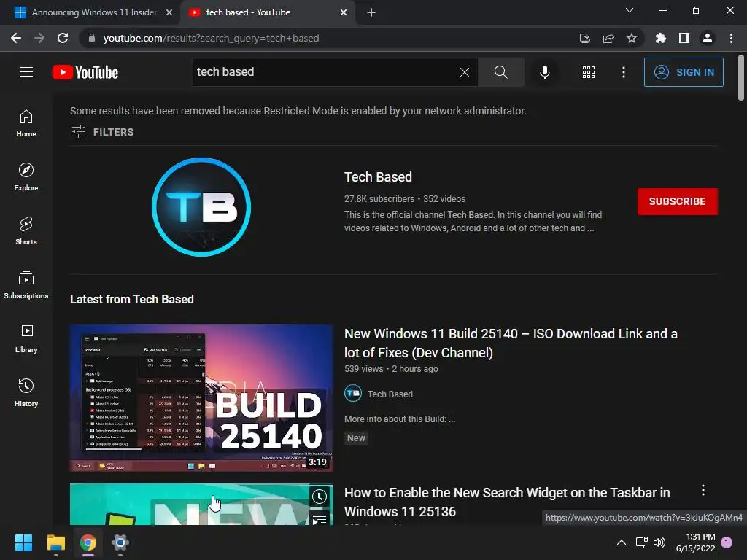The image size is (747, 560).
Task: Click the notification count badge
Action: [x=727, y=542]
